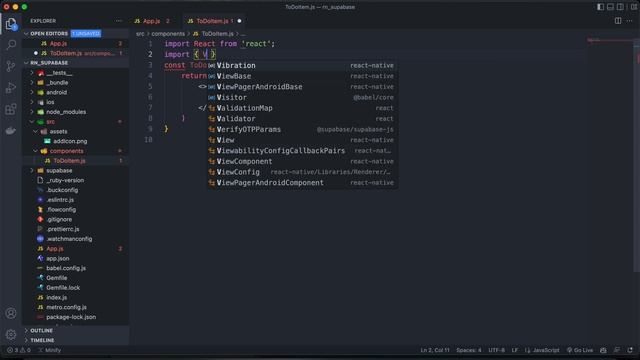Click the feedback icon in status bar
The height and width of the screenshot is (360, 640).
tap(617, 350)
